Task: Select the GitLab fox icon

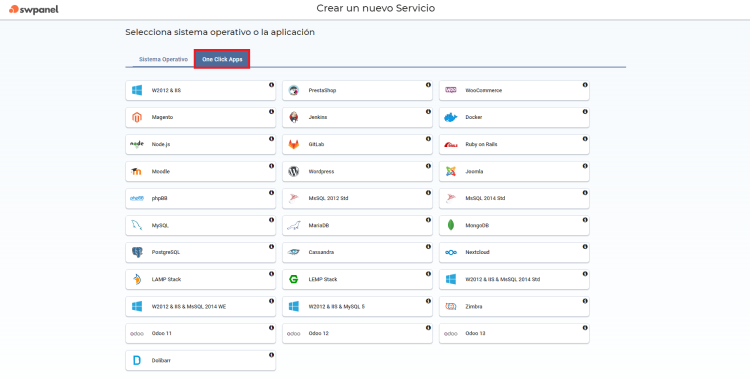Action: (x=294, y=144)
